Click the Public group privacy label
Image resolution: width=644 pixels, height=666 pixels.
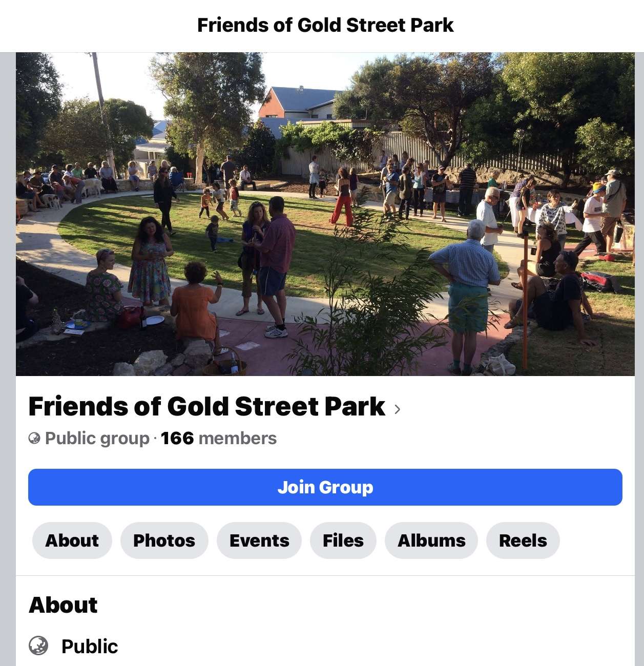pos(97,439)
